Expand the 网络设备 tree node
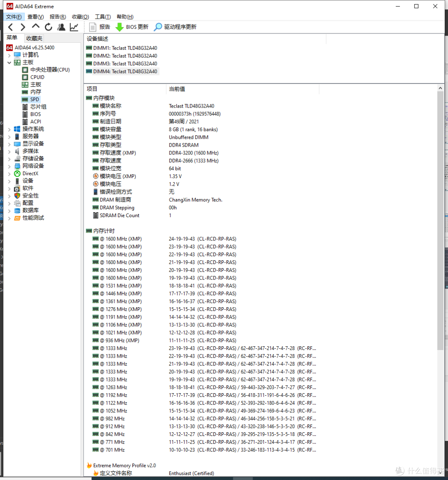The height and width of the screenshot is (480, 448). (x=9, y=166)
